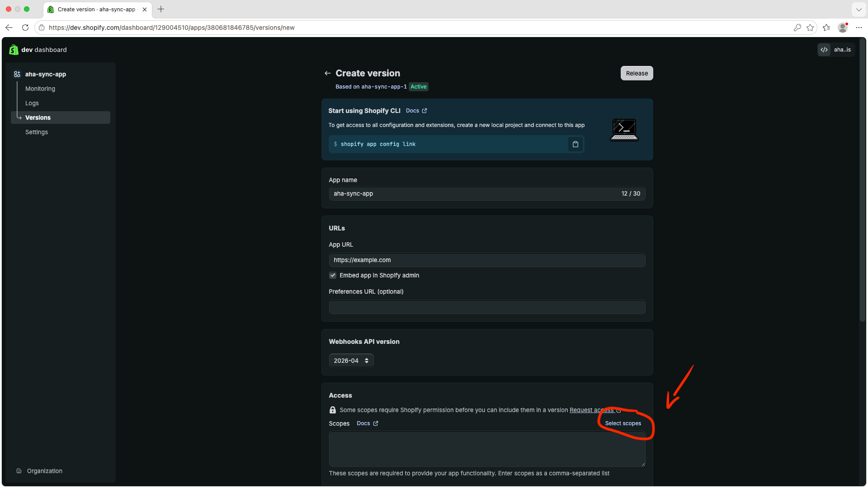Go to Monitoring in the sidebar

40,89
